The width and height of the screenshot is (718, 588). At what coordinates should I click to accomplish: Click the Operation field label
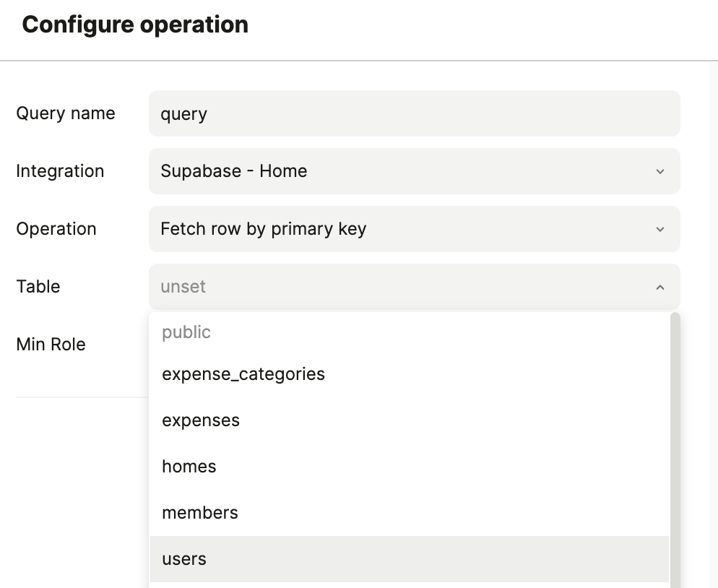[56, 229]
